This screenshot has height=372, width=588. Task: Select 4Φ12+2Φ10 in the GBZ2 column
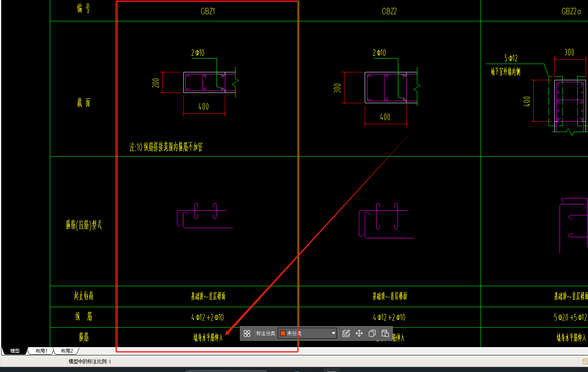389,317
